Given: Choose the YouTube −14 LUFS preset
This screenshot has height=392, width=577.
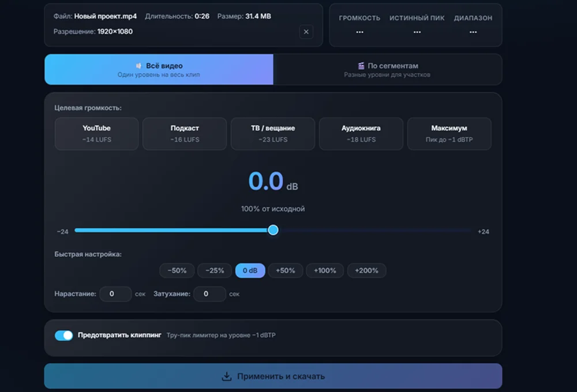Looking at the screenshot, I should [x=96, y=134].
